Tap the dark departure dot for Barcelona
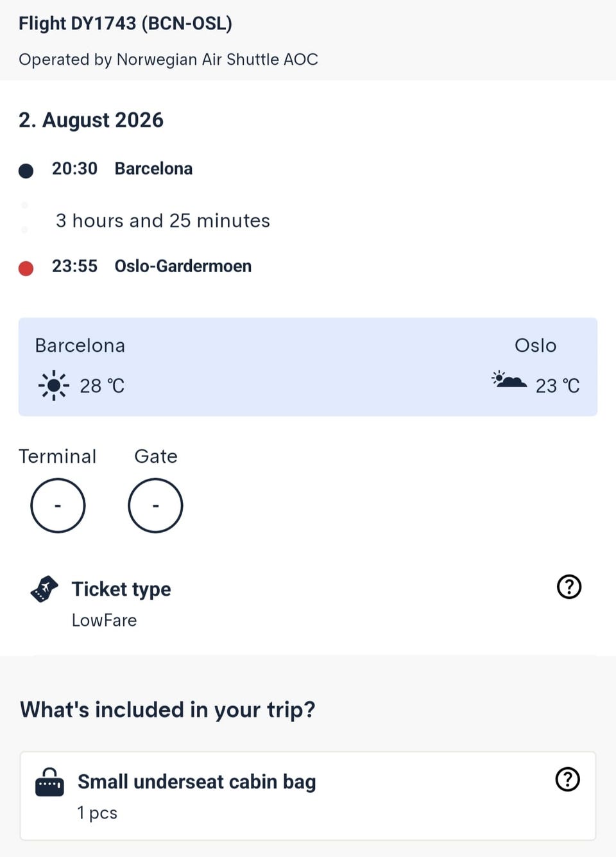The width and height of the screenshot is (616, 857). coord(26,170)
